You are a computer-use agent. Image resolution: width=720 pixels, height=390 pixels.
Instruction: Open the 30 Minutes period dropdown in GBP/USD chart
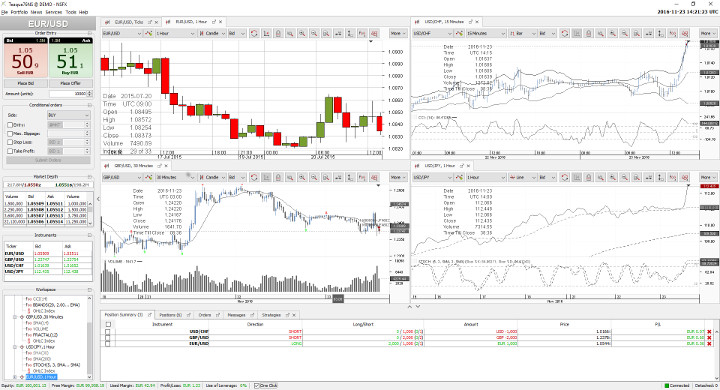[175, 177]
